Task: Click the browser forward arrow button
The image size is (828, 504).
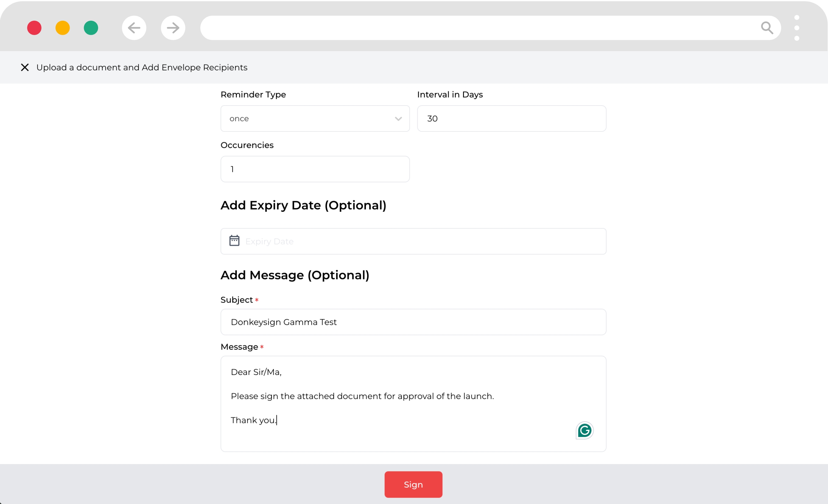Action: [173, 28]
